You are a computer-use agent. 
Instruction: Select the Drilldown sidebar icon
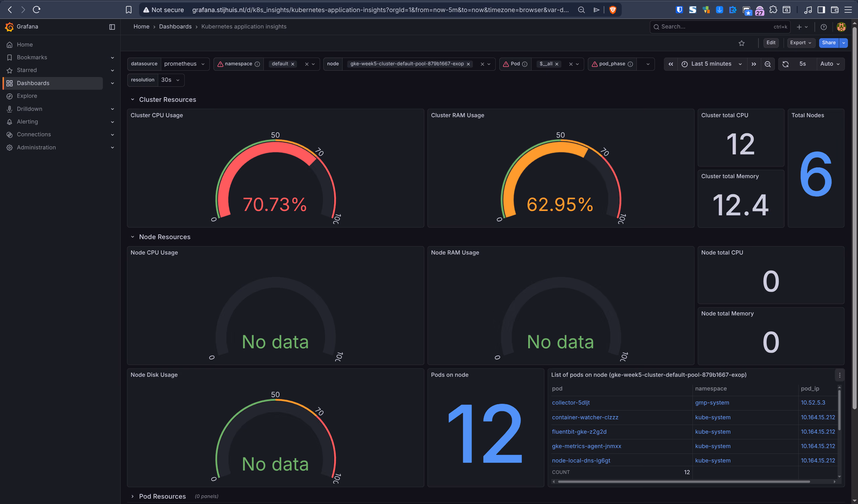9,109
